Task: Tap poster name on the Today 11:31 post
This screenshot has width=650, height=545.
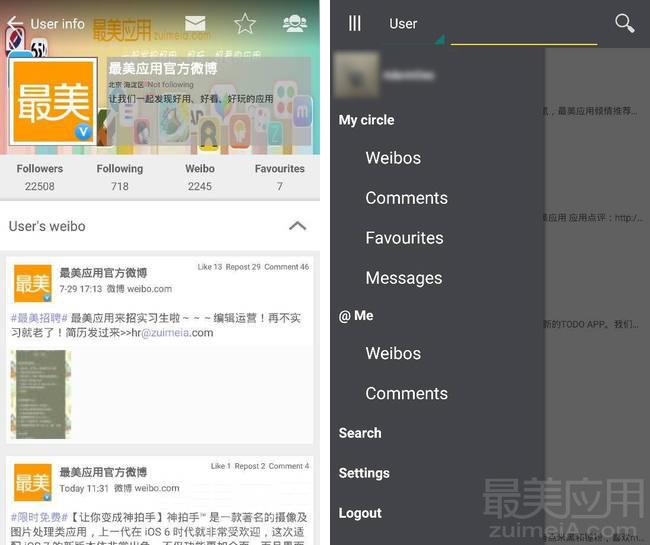Action: (x=103, y=472)
